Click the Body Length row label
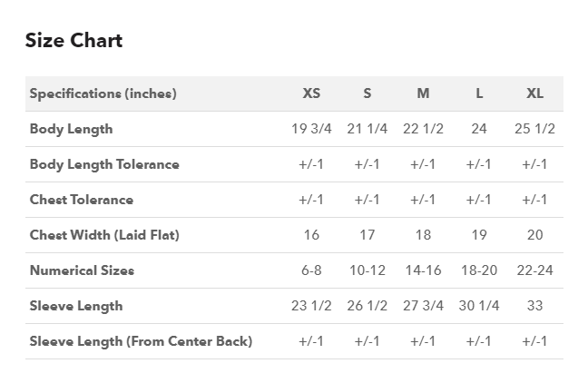This screenshot has height=383, width=588. [x=72, y=129]
